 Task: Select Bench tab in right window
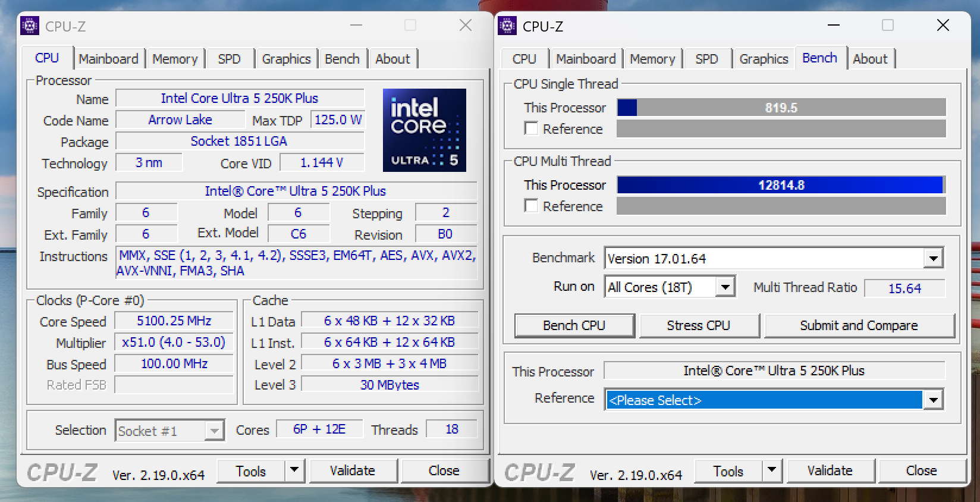point(820,58)
